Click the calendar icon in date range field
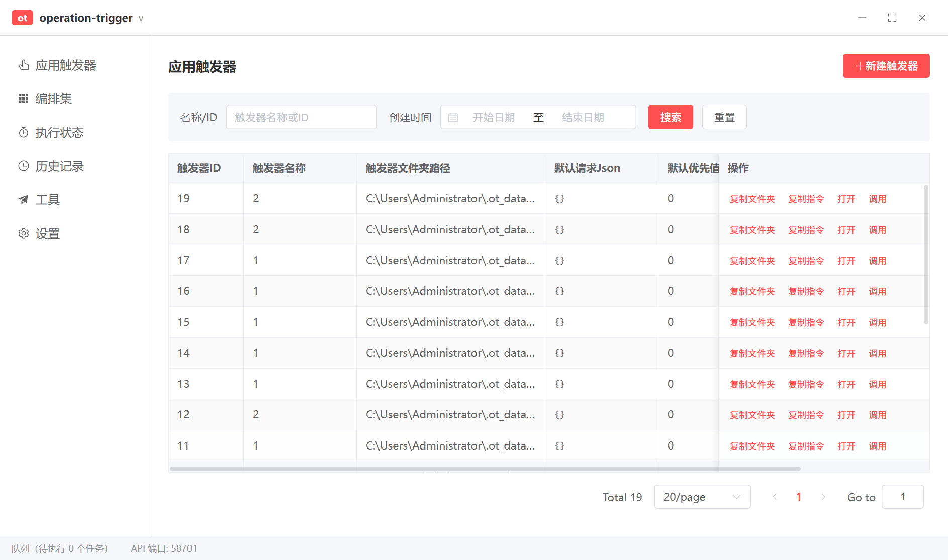This screenshot has width=948, height=560. click(453, 118)
